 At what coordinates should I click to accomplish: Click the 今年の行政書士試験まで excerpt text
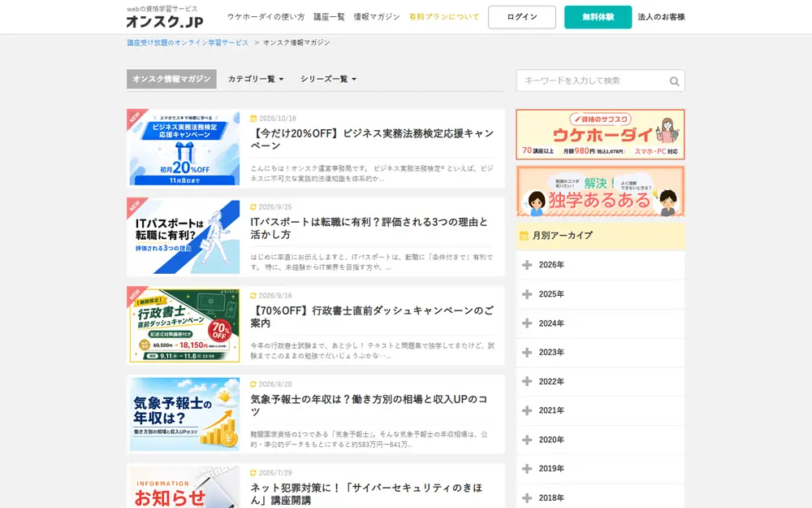pos(372,351)
